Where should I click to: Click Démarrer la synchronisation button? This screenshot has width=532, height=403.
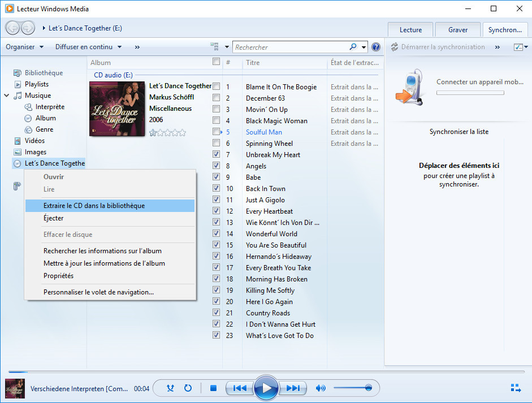[438, 47]
